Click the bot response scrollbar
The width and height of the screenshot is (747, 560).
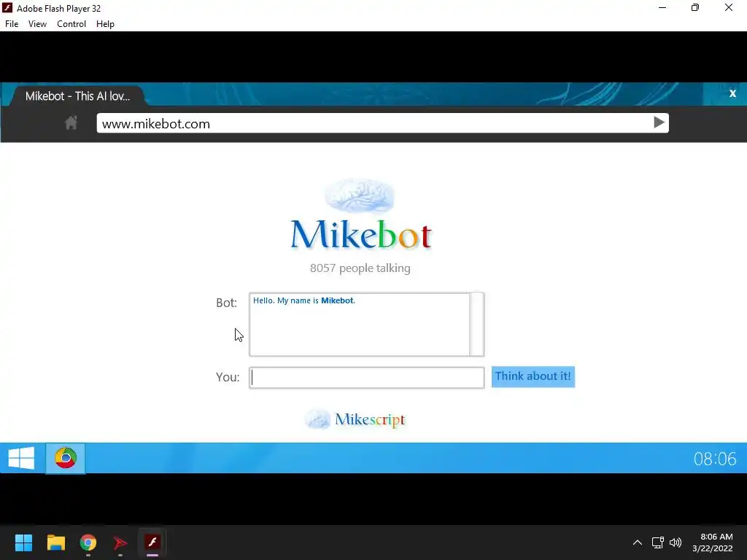click(477, 324)
